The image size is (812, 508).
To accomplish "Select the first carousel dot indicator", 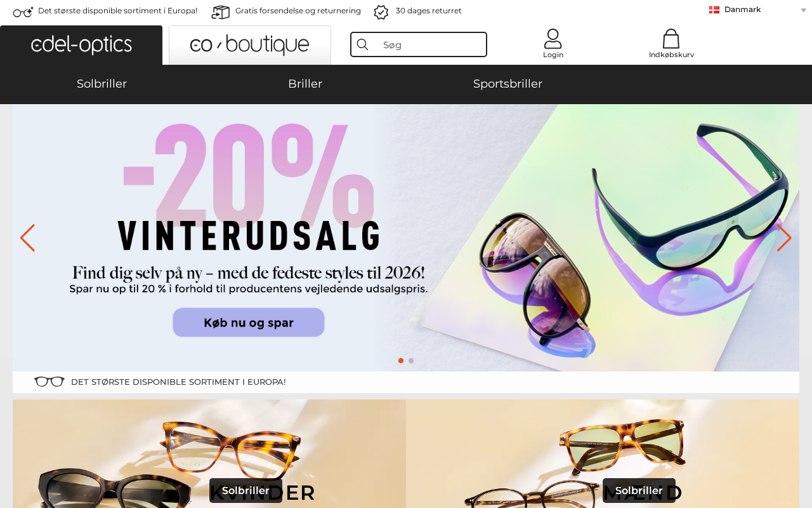I will click(x=401, y=361).
